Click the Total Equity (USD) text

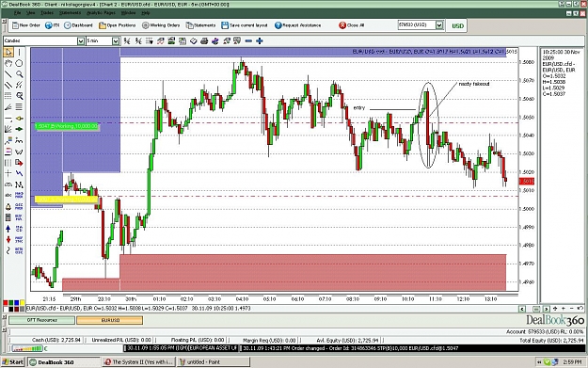pos(551,341)
